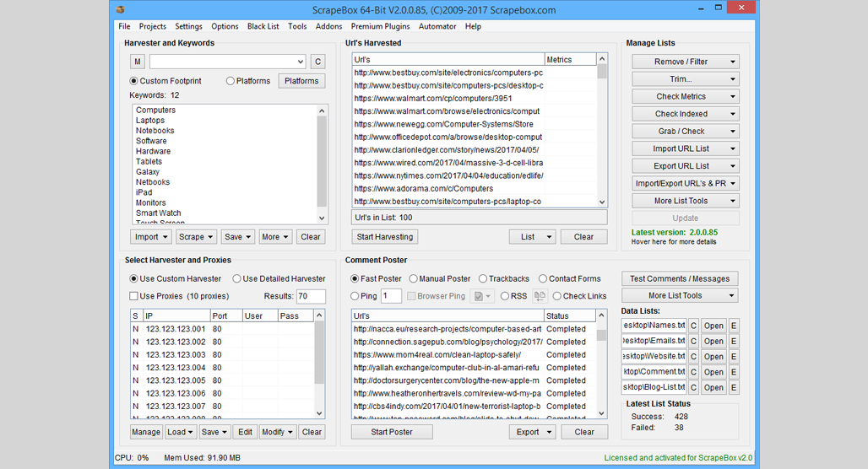Click proxy list vertical scrollbar thumb
The height and width of the screenshot is (469, 868).
click(319, 353)
